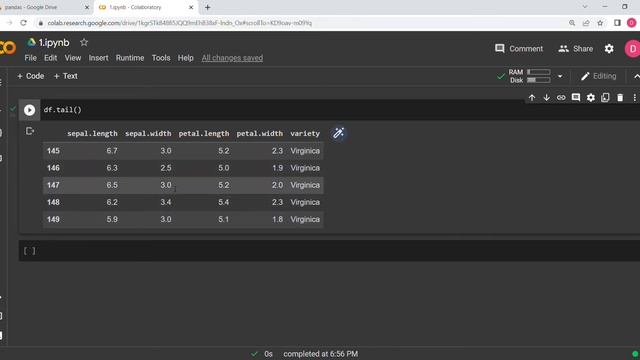Mirror cell in tab icon
640x360 pixels.
[x=605, y=98]
